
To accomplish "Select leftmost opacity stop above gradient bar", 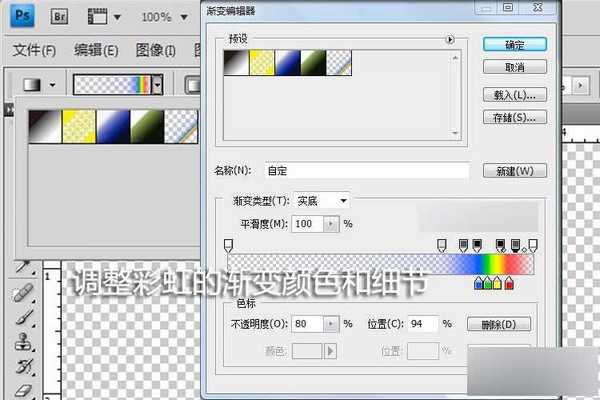I will click(229, 244).
